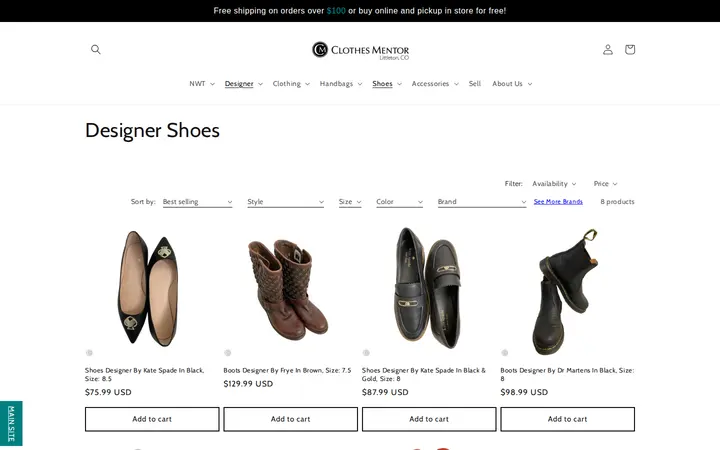Select swatch under Kate Spade loafers
The height and width of the screenshot is (450, 720).
pos(366,353)
